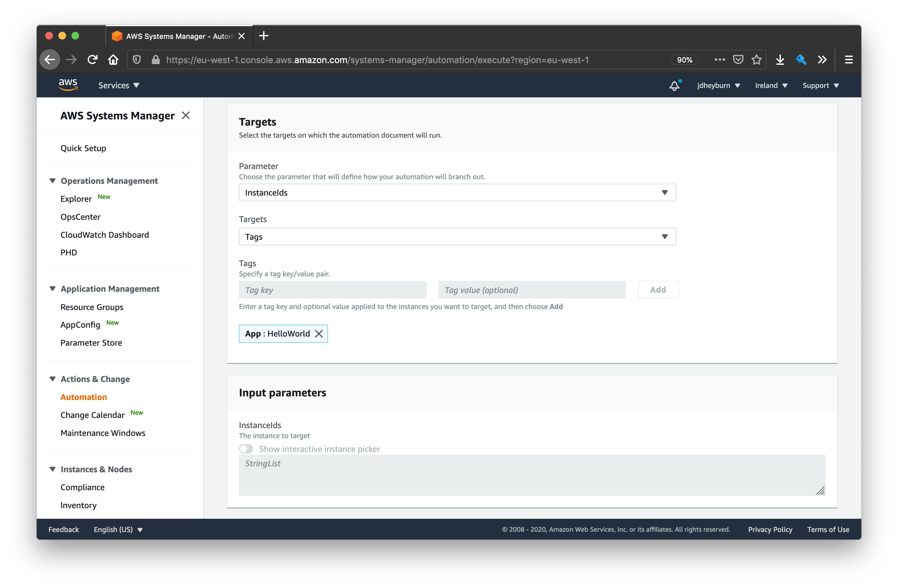
Task: Click the blue extension icon in toolbar
Action: (801, 60)
